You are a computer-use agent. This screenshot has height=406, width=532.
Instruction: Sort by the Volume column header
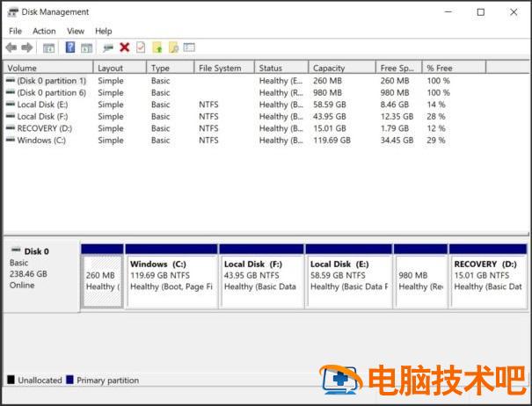click(47, 68)
